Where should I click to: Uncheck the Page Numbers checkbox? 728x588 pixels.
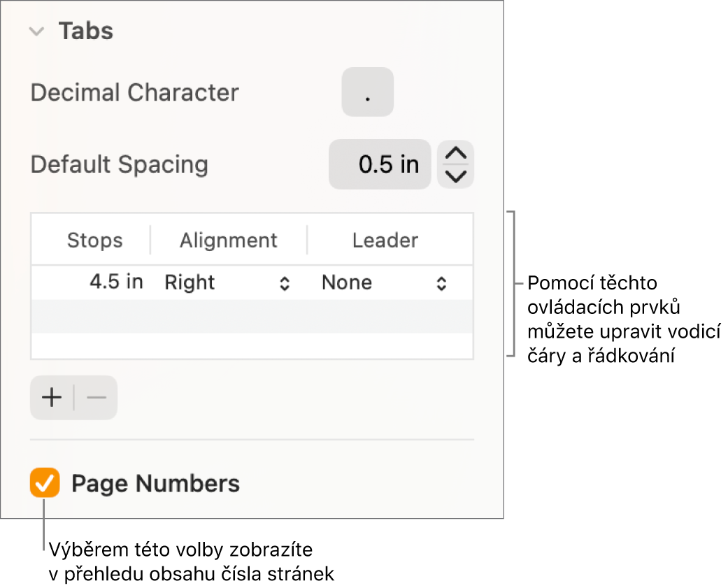pyautogui.click(x=44, y=484)
